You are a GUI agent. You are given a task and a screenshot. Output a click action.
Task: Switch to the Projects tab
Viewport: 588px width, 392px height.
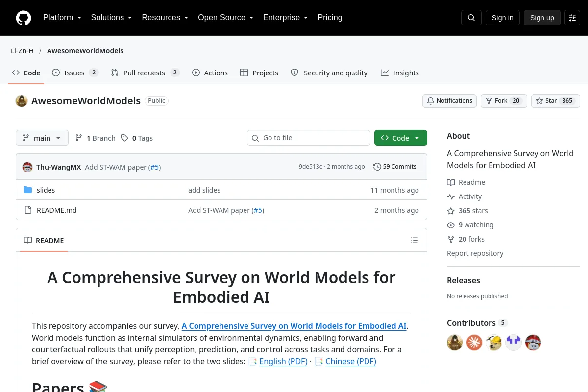(259, 73)
